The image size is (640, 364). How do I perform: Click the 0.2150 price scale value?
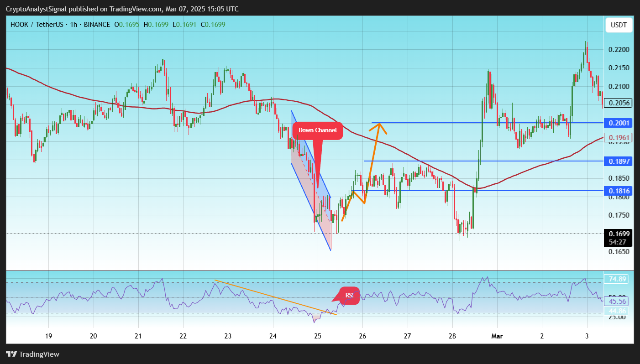[619, 68]
